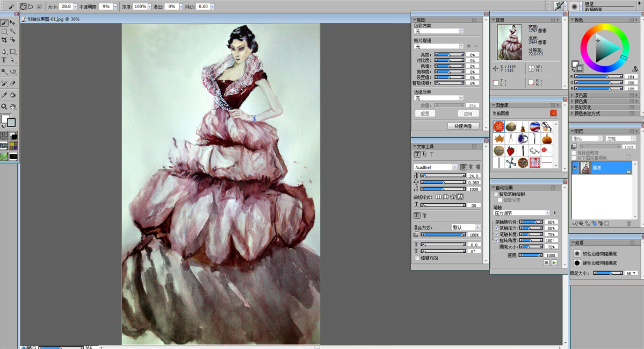Select the 画布 layer row
Viewport: 644px width, 349px height.
point(602,168)
